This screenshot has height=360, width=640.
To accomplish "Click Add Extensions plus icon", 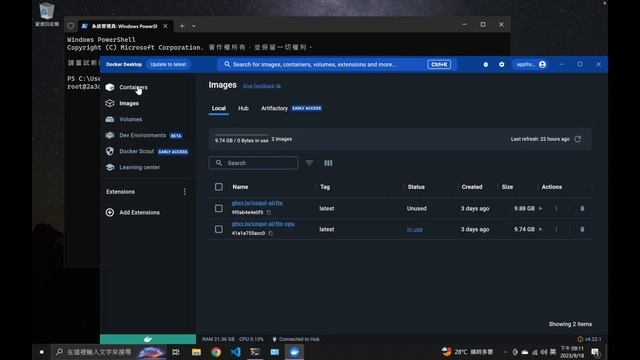I will (110, 212).
